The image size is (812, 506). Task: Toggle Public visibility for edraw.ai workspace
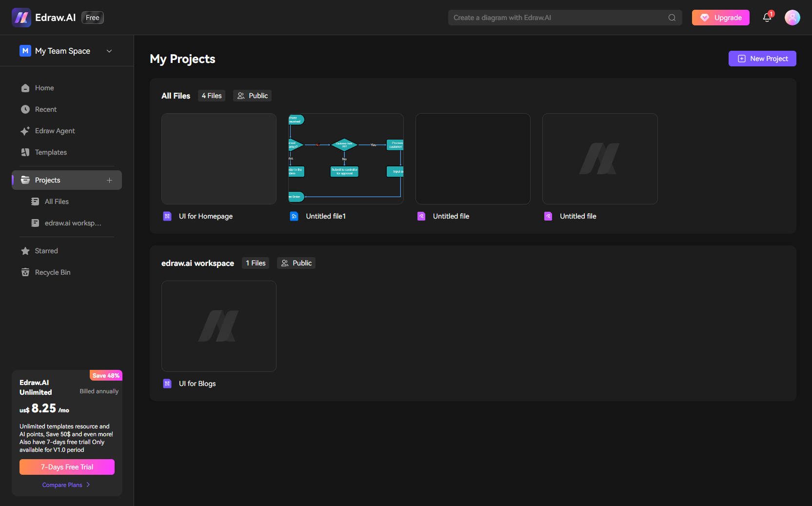click(296, 263)
